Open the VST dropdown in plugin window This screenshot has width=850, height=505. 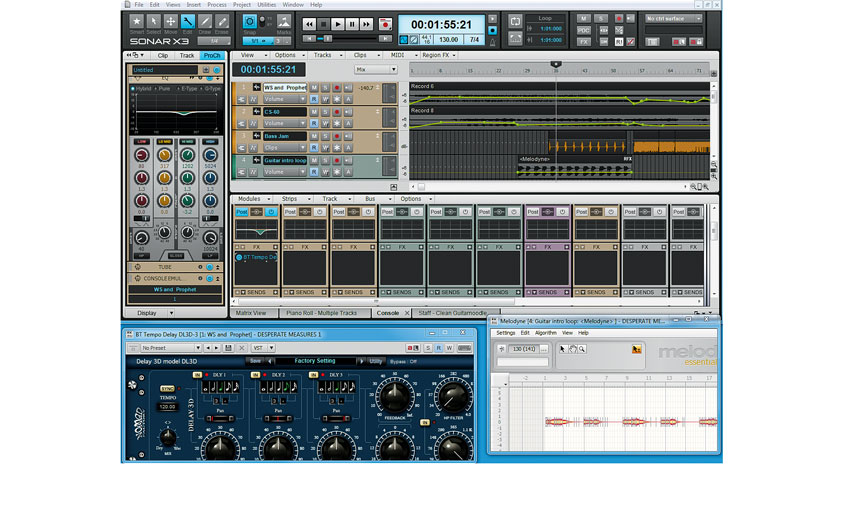click(x=263, y=348)
